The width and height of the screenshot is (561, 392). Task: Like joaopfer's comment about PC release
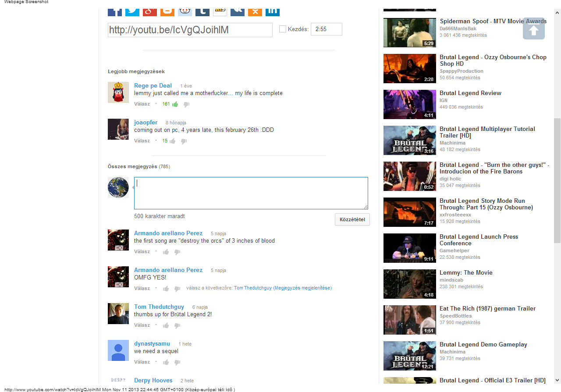coord(173,141)
